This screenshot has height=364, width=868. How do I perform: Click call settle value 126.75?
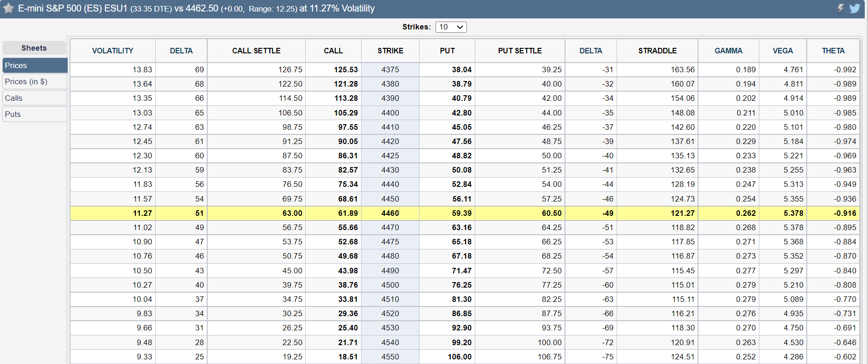tap(291, 69)
